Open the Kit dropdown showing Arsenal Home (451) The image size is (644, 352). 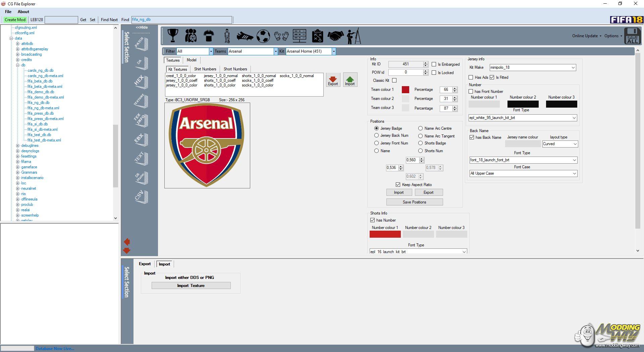pos(311,51)
